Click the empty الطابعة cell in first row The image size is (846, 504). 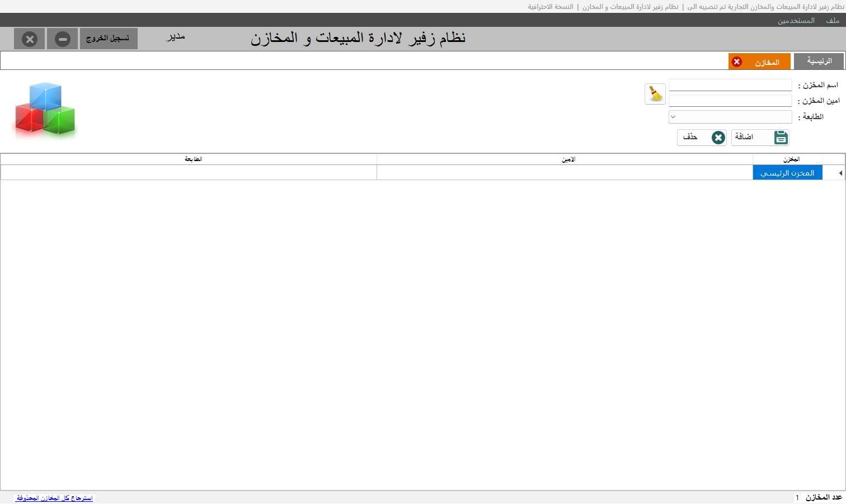click(x=189, y=173)
